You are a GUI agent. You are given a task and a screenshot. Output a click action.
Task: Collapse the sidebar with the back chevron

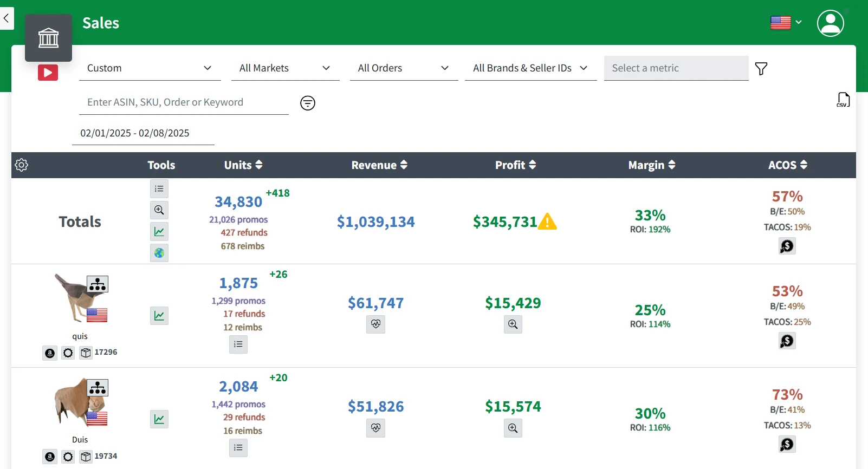pos(7,18)
